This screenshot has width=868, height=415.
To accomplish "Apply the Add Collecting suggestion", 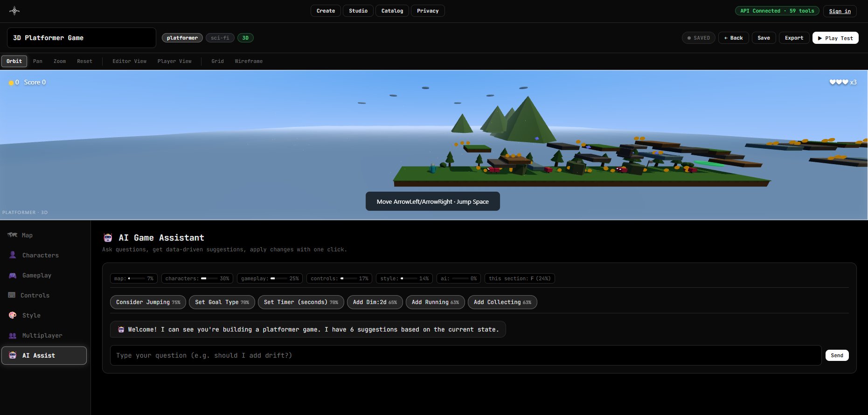I will (502, 302).
